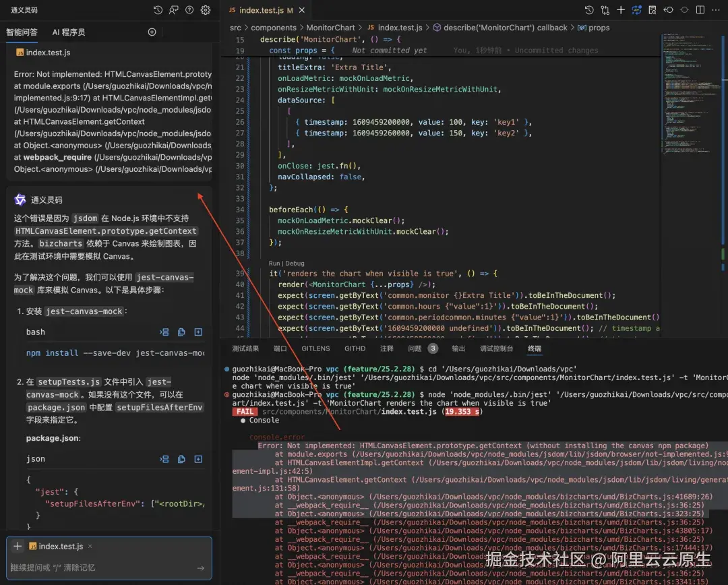Open chat history in the 通义灵码 panel
This screenshot has width=728, height=585.
coord(158,9)
